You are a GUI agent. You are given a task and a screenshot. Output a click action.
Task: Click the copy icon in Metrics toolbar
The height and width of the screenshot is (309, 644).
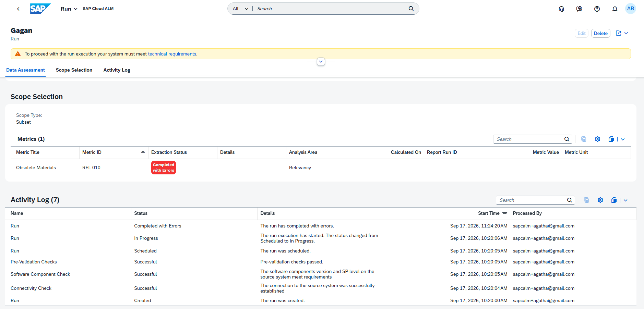click(x=584, y=139)
